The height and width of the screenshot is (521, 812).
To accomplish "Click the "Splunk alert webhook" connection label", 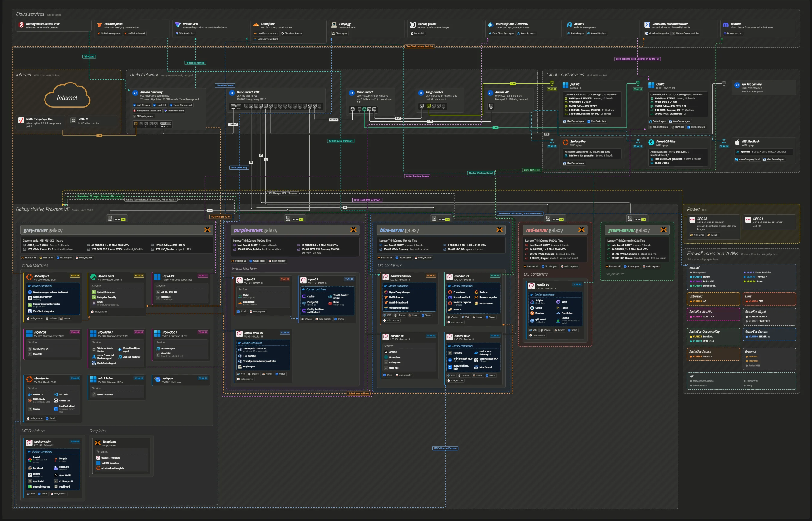I will click(x=359, y=393).
